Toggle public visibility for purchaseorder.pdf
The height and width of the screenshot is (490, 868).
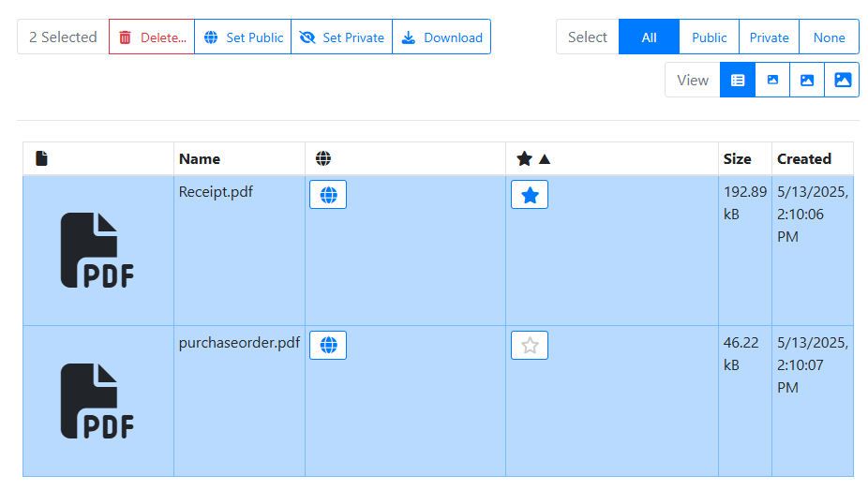pyautogui.click(x=328, y=345)
